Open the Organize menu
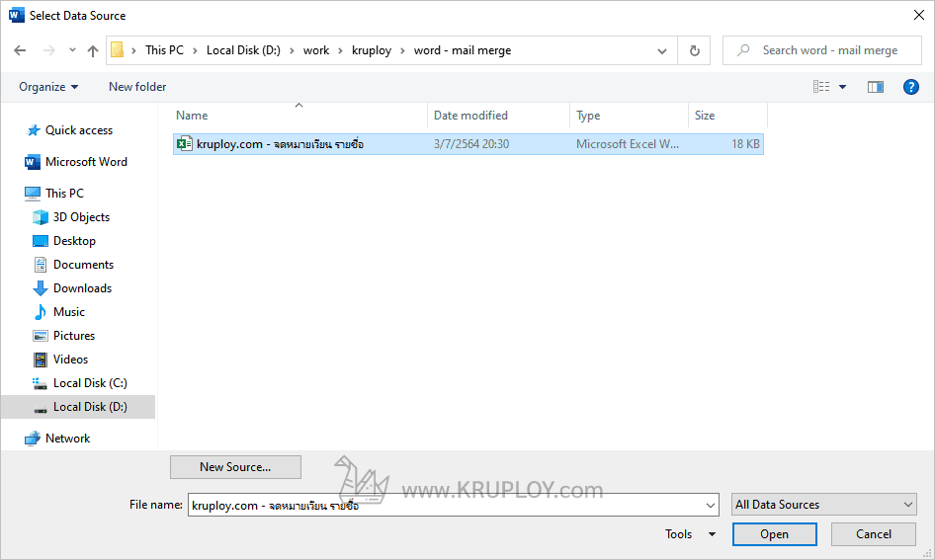Screen dimensions: 935x560 click(48, 87)
